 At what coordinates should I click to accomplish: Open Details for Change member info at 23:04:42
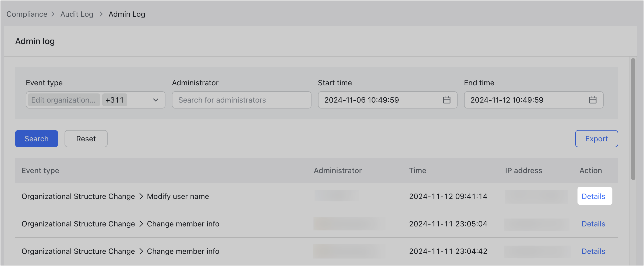pyautogui.click(x=593, y=251)
